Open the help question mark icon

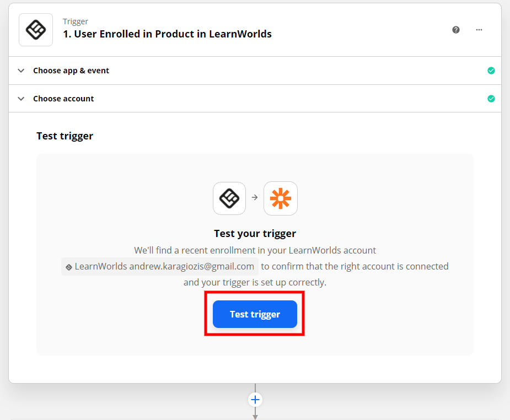point(455,30)
